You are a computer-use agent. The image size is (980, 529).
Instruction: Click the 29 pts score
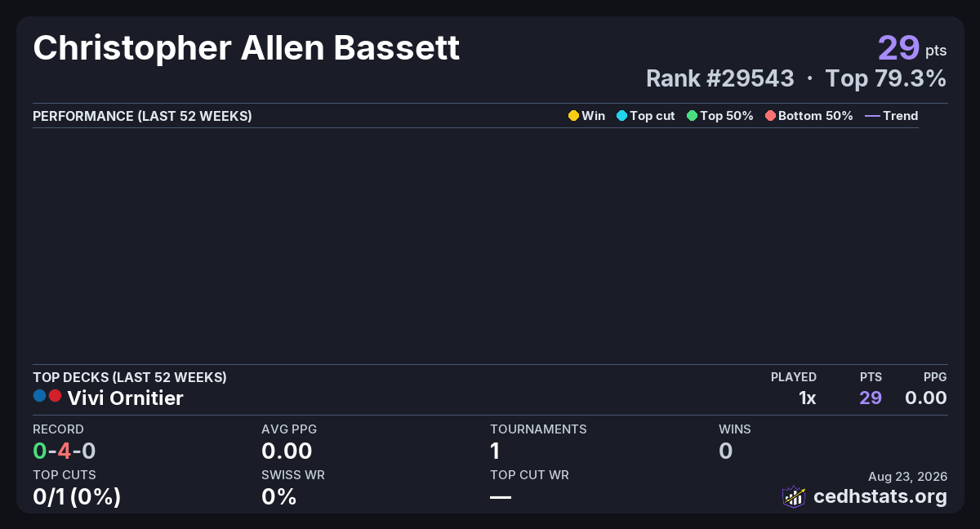[912, 47]
